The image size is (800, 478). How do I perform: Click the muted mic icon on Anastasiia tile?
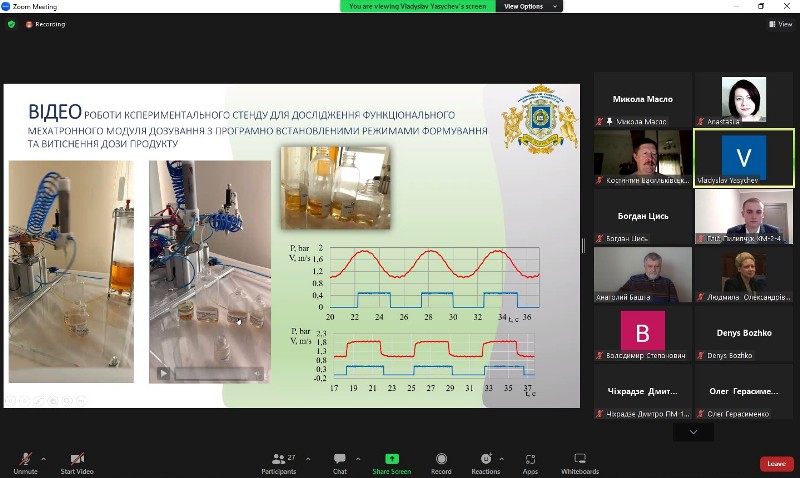click(701, 121)
